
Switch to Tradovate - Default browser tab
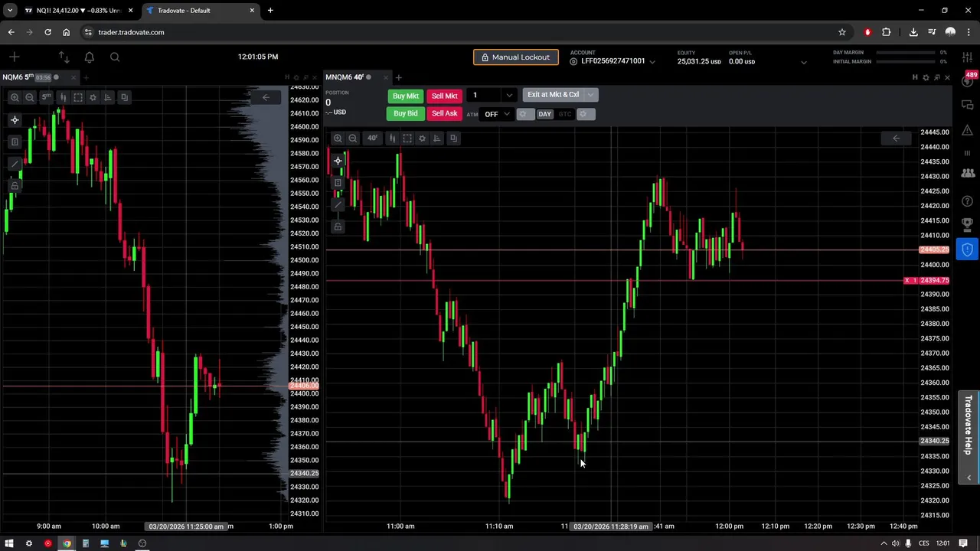(x=199, y=11)
